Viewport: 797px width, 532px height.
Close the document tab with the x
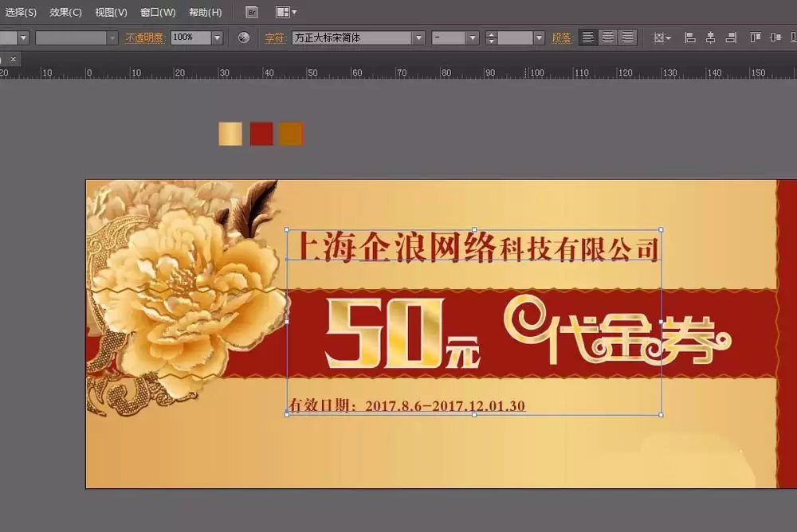point(14,59)
